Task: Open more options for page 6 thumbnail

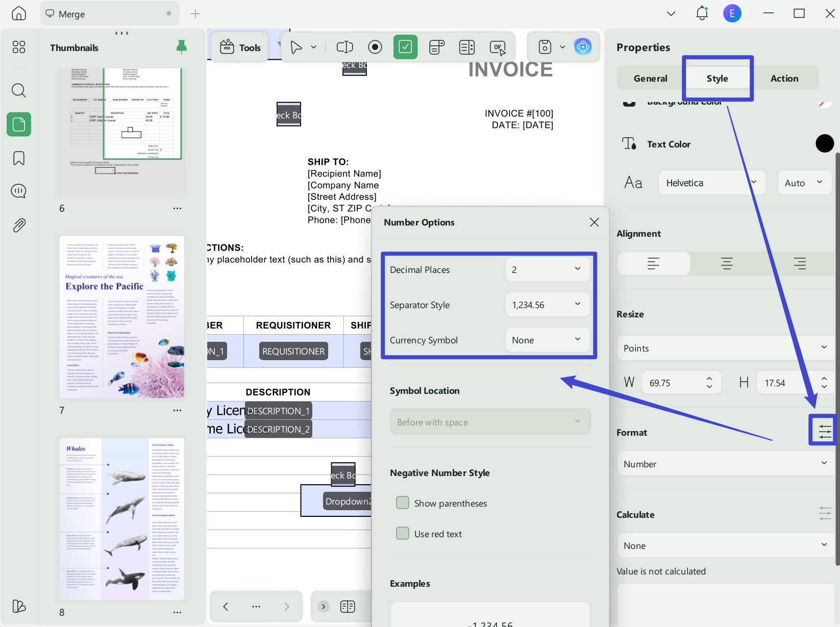Action: click(x=177, y=208)
